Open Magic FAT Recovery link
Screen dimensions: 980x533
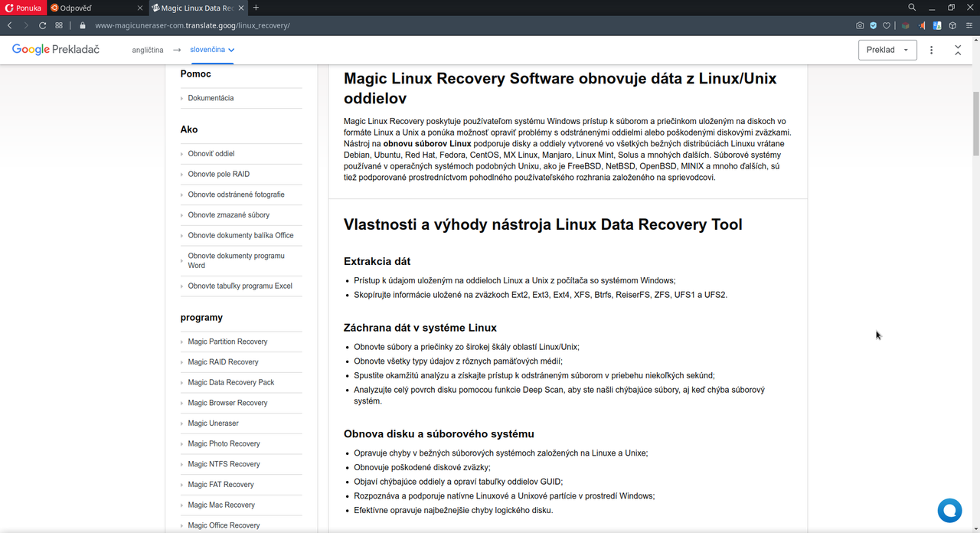(x=220, y=485)
